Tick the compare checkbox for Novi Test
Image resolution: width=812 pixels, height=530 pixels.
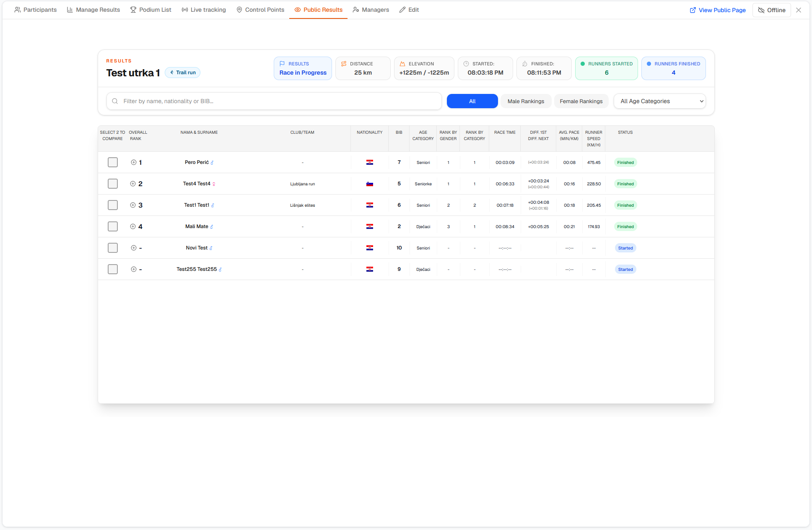pyautogui.click(x=113, y=248)
